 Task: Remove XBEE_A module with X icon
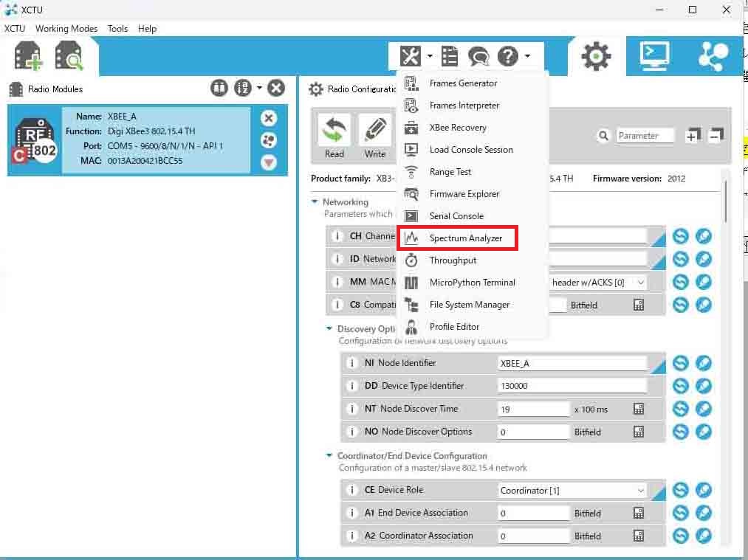pyautogui.click(x=269, y=118)
